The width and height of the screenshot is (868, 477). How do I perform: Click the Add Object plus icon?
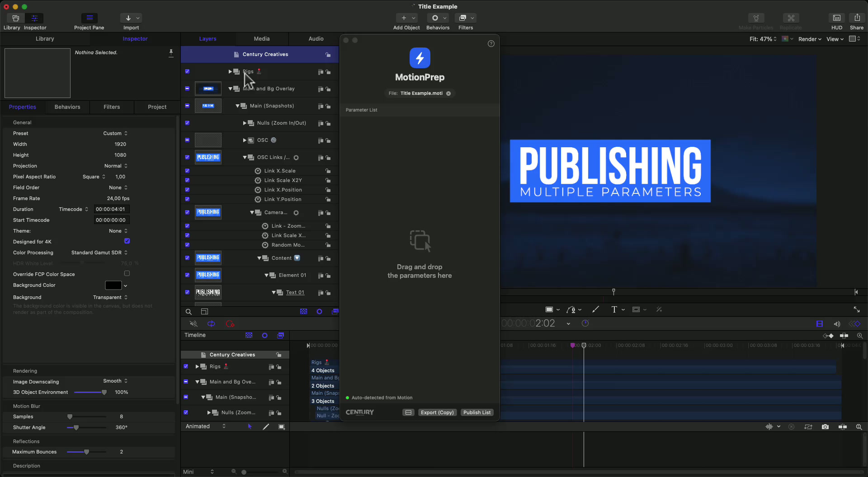pyautogui.click(x=404, y=18)
